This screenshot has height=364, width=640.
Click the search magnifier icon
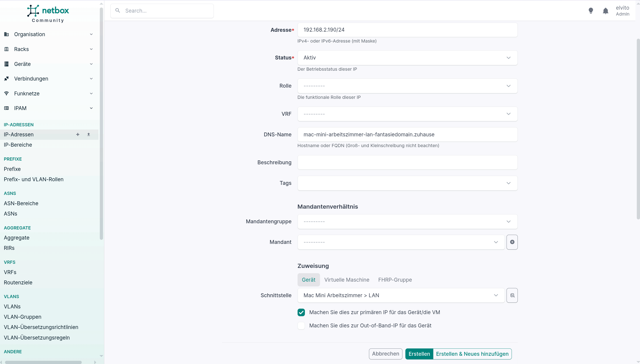(118, 11)
